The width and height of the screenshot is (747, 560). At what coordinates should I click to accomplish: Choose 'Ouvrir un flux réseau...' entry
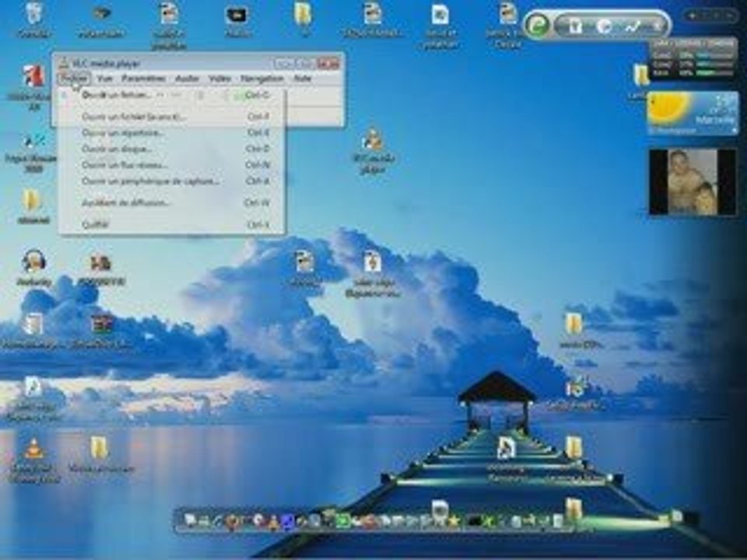[x=171, y=165]
